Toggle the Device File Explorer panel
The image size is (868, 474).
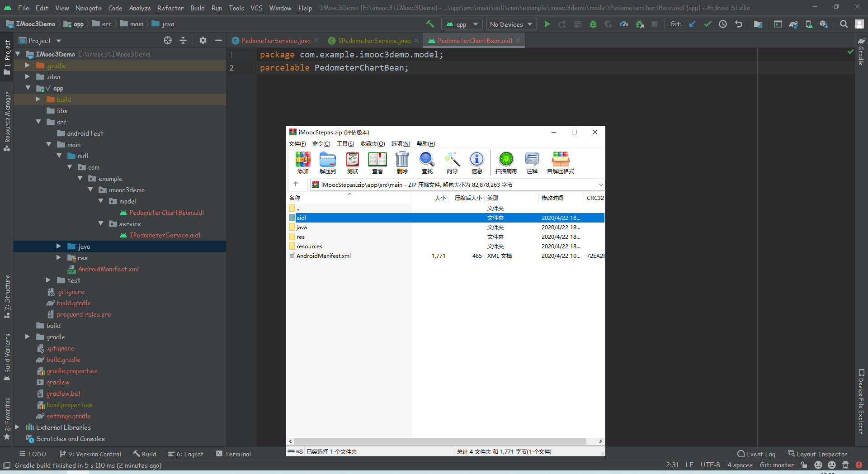[x=861, y=402]
